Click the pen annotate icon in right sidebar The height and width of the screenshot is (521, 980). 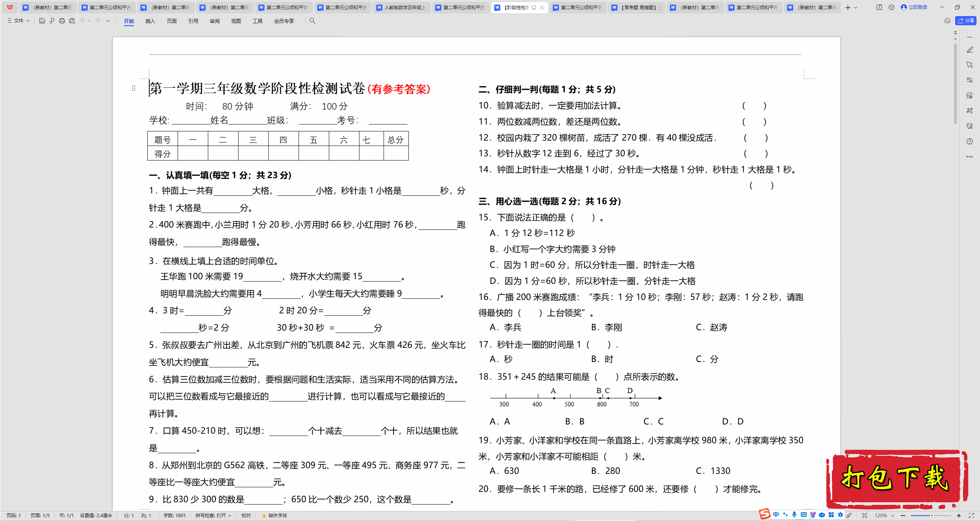coord(970,50)
